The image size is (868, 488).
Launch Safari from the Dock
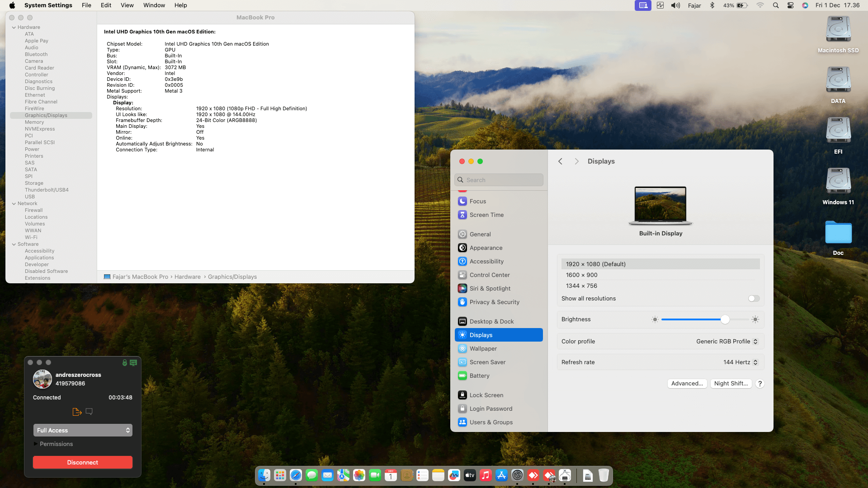(296, 475)
